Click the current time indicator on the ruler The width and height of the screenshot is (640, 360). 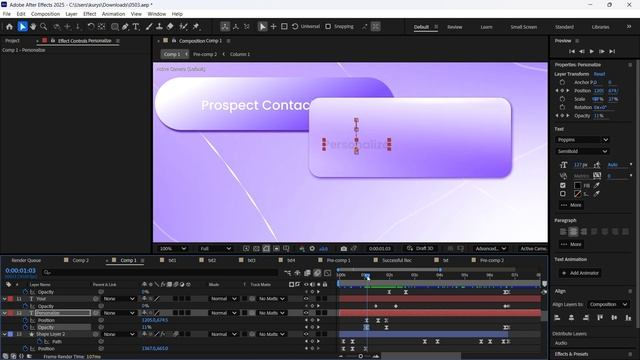coord(367,277)
